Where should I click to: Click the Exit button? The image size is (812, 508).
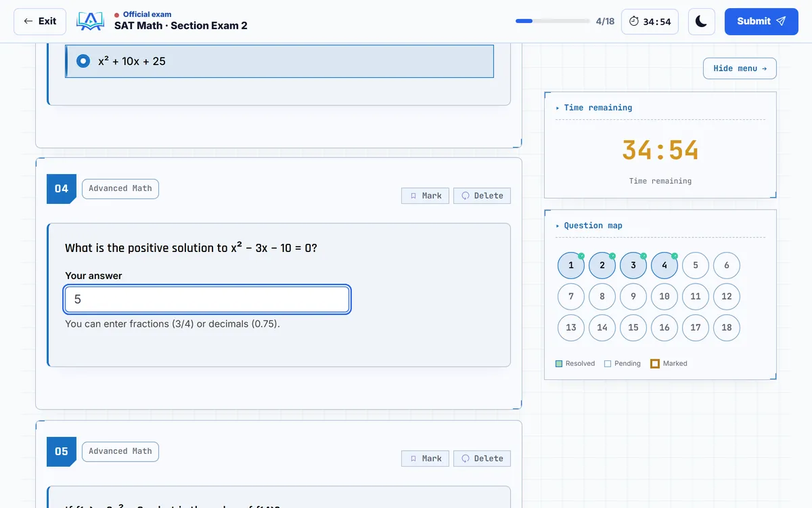40,22
